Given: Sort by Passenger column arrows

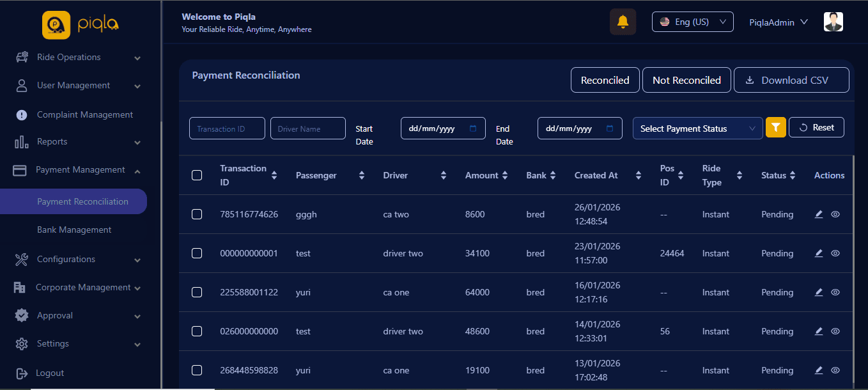Looking at the screenshot, I should click(362, 175).
